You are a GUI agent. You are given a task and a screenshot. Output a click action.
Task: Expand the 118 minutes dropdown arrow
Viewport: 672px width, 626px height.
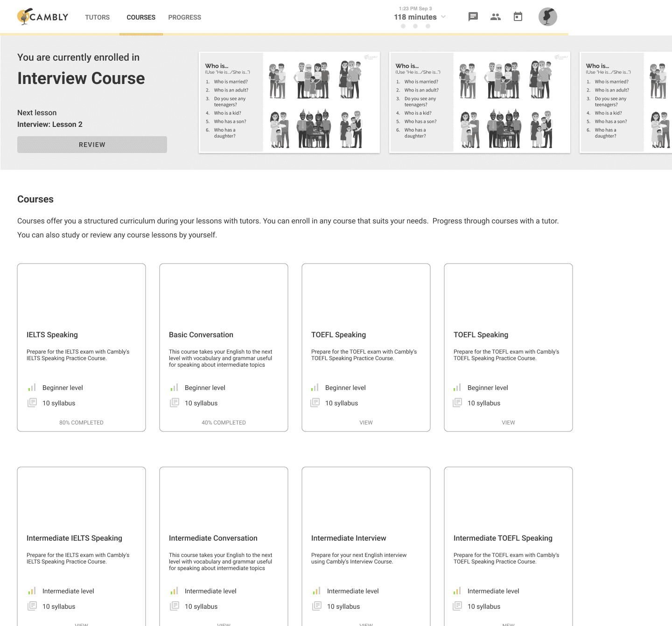point(443,17)
